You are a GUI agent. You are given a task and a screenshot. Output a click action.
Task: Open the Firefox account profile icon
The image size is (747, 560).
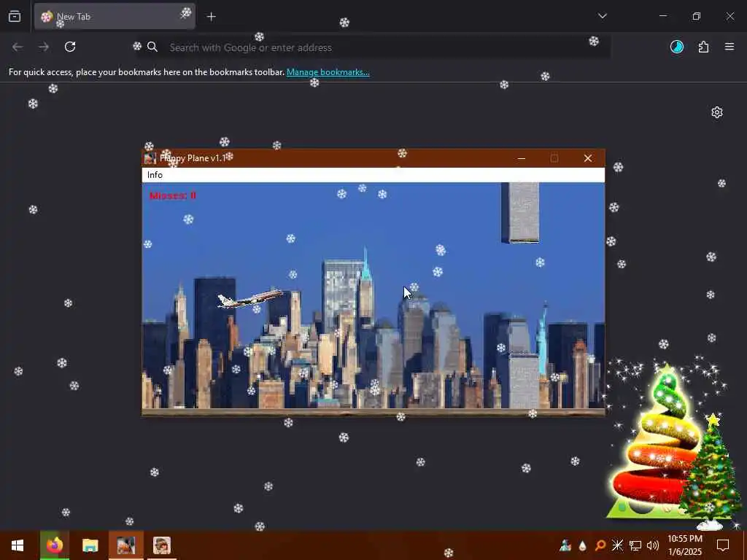pos(676,47)
